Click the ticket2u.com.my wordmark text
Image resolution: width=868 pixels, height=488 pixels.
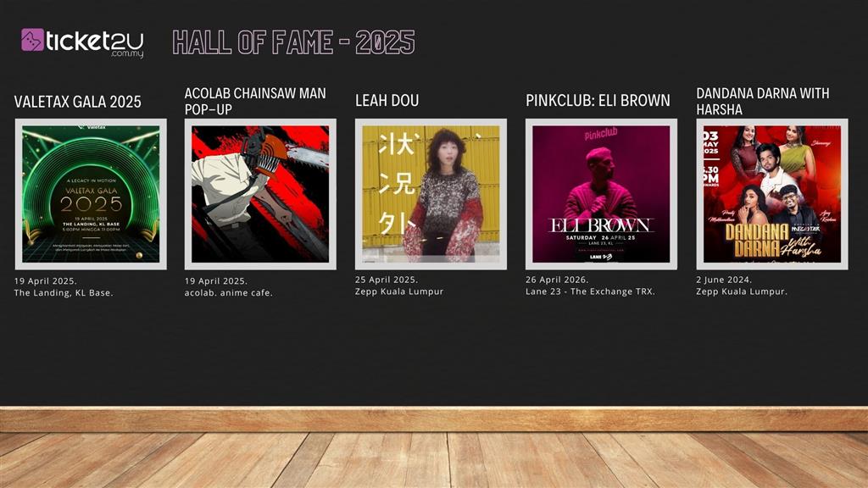click(94, 42)
